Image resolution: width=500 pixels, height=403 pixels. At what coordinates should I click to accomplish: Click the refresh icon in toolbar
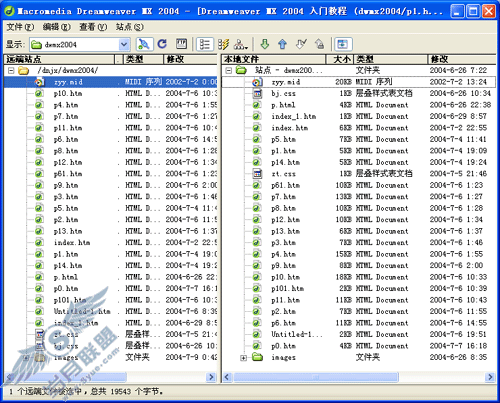pyautogui.click(x=162, y=44)
